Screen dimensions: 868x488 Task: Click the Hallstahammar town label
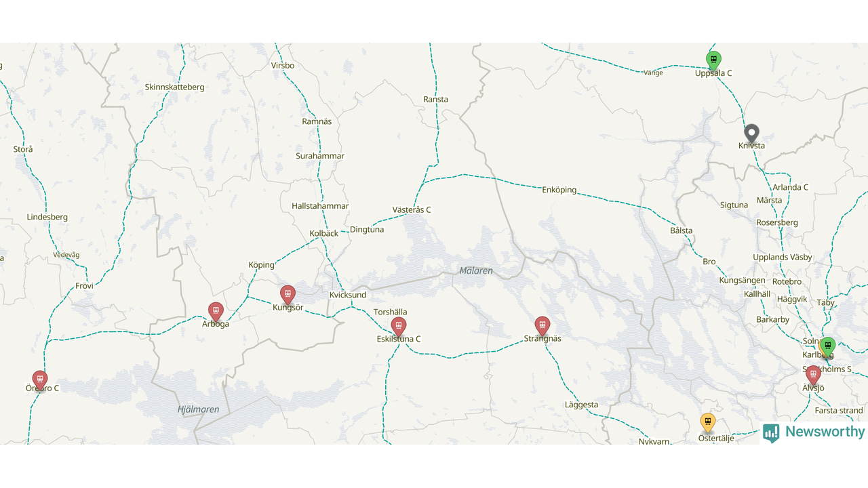[320, 206]
